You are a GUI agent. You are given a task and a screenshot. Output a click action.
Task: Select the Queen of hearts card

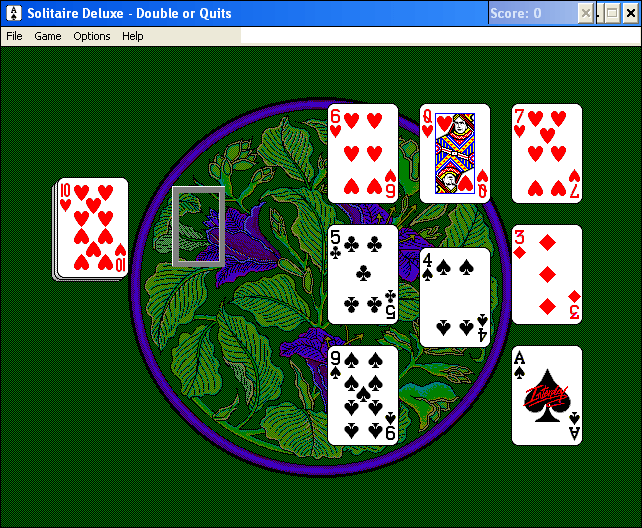coord(455,153)
